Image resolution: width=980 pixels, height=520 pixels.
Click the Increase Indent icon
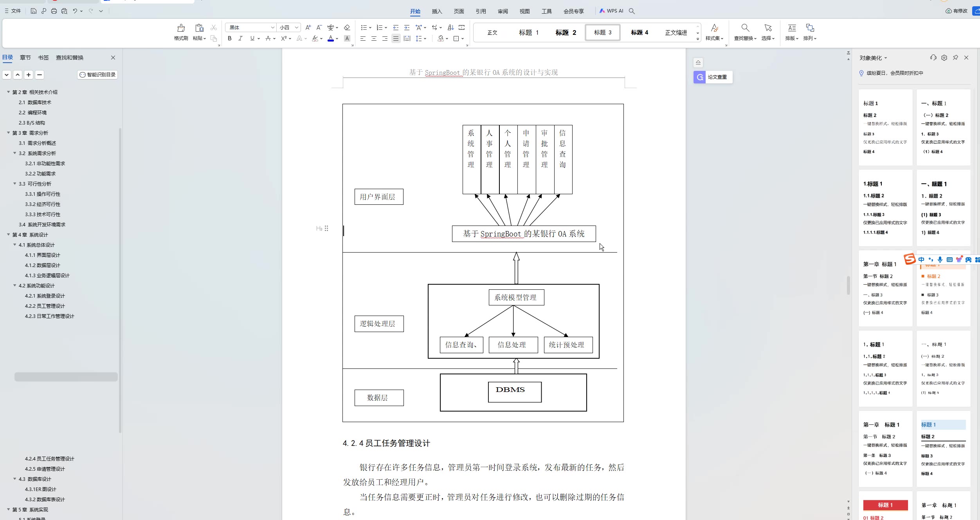click(407, 27)
